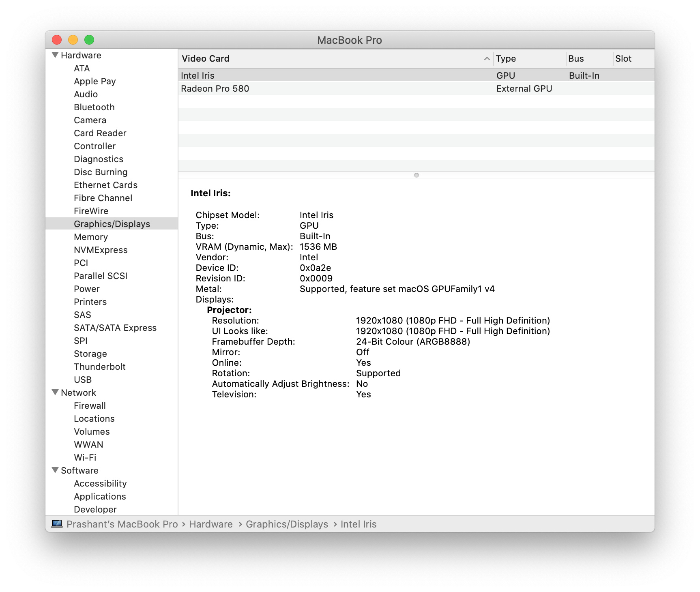Select Bluetooth in the sidebar
The image size is (700, 592).
click(94, 107)
